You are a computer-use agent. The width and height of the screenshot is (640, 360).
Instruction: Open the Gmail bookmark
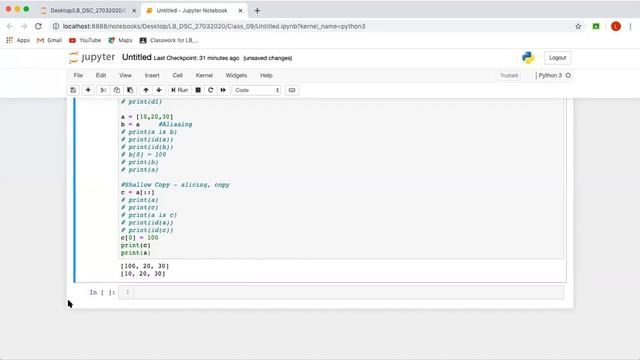pyautogui.click(x=49, y=40)
